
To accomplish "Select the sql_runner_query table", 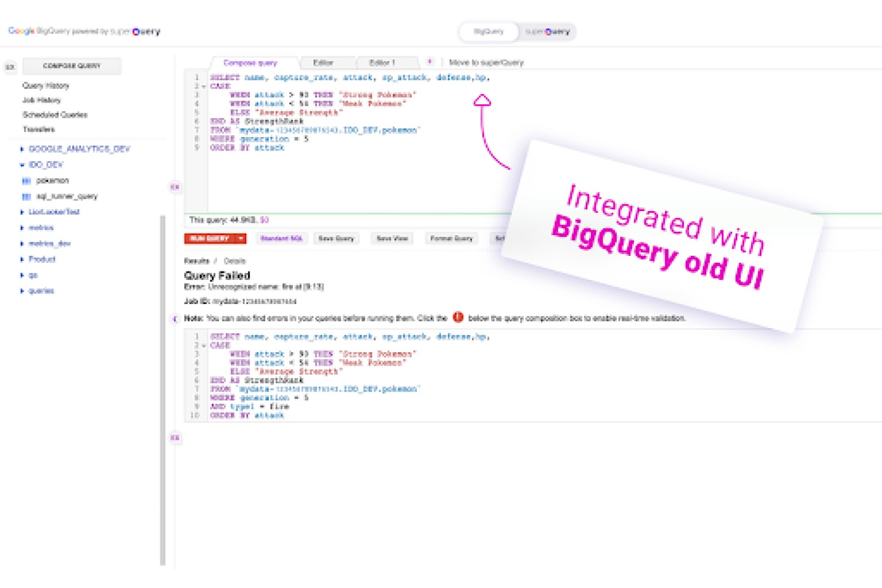I will 67,196.
